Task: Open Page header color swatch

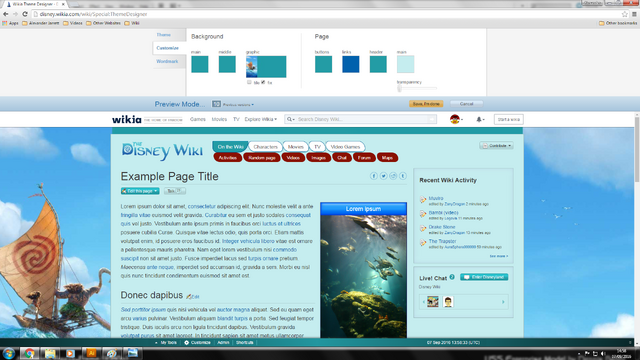Action: tap(378, 64)
